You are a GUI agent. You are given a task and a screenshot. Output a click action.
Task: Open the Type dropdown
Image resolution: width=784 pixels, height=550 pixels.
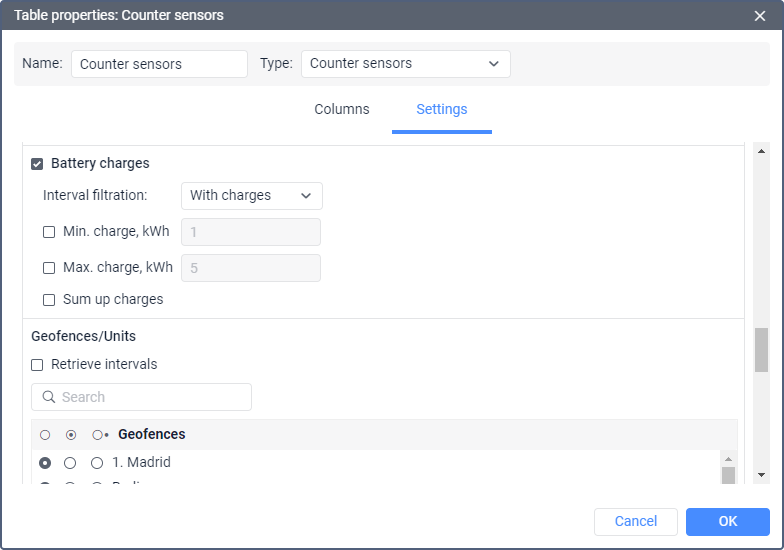pyautogui.click(x=405, y=64)
